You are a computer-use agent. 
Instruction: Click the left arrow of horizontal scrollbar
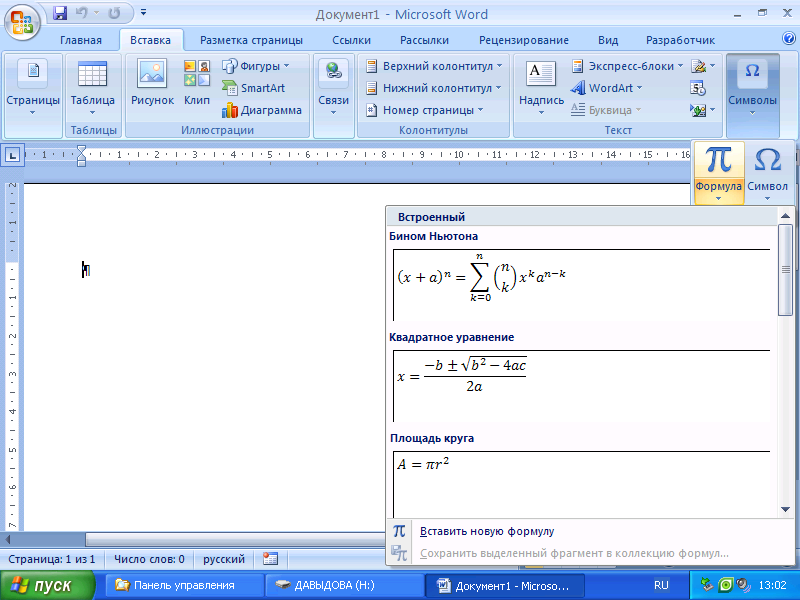pos(7,539)
